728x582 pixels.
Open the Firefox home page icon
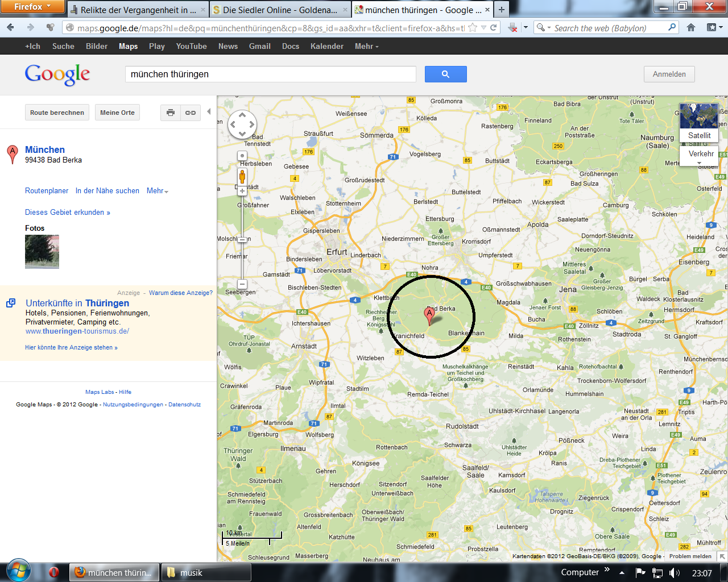[x=691, y=27]
